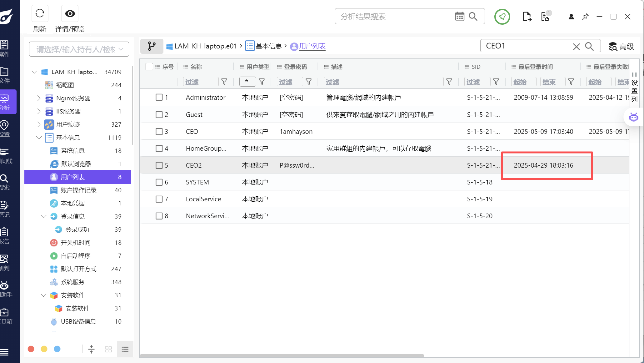
Task: Click the red color tag dot
Action: point(31,349)
